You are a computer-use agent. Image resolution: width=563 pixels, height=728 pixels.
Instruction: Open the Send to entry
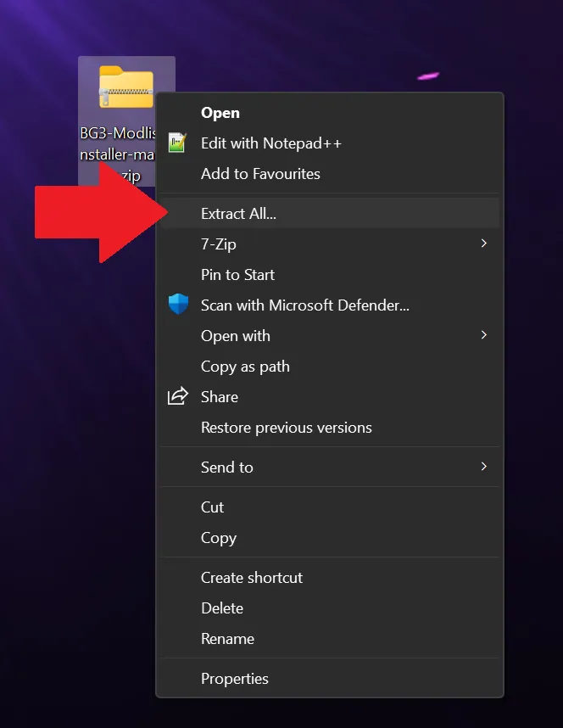pyautogui.click(x=330, y=467)
